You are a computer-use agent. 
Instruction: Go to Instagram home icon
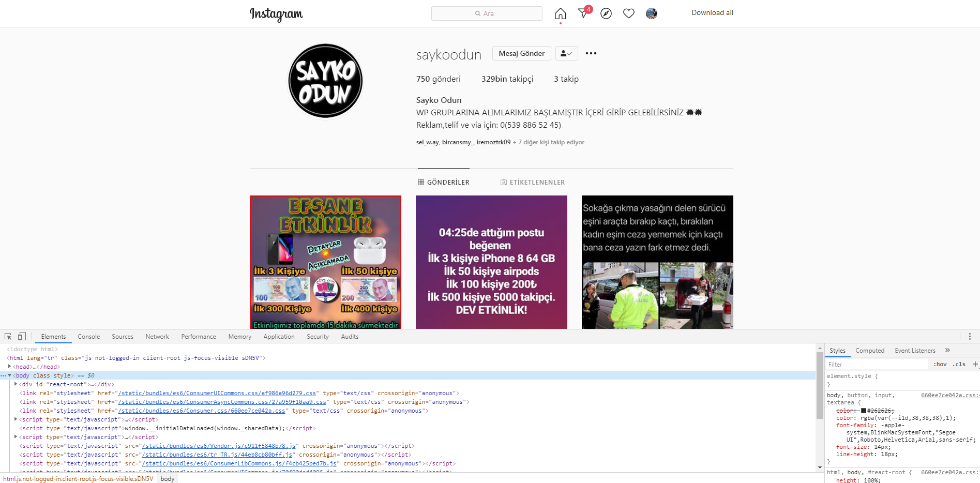tap(560, 13)
